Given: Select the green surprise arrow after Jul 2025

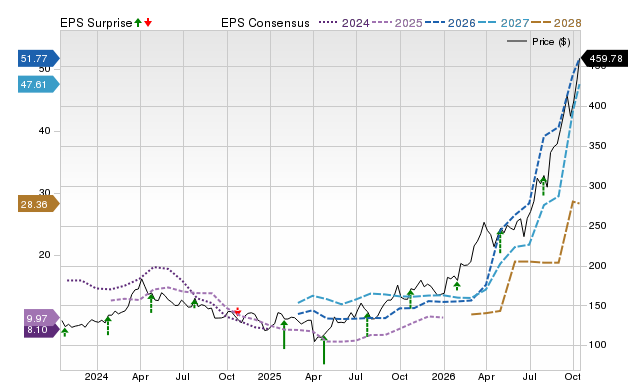Looking at the screenshot, I should [367, 325].
